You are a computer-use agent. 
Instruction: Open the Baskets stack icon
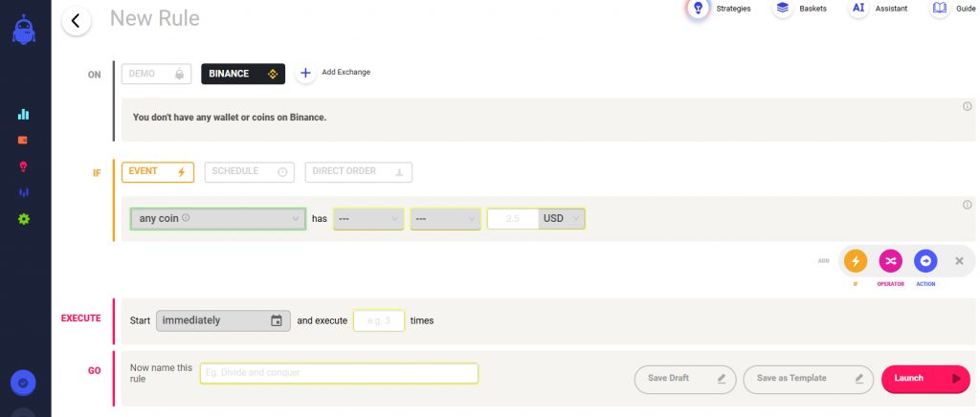click(783, 9)
